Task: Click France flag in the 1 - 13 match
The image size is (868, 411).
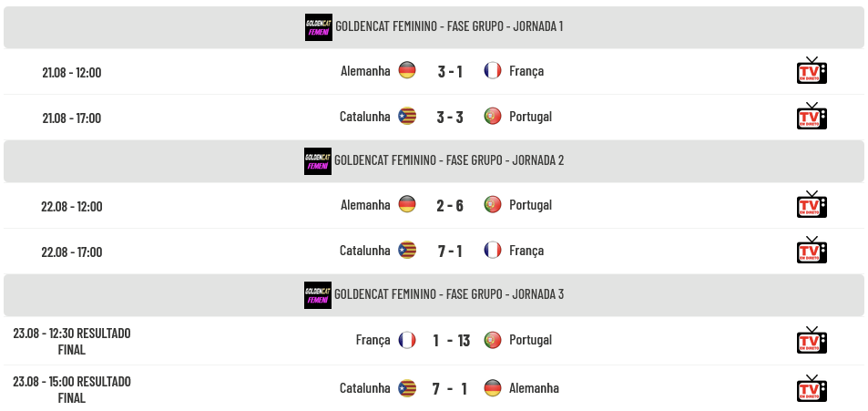Action: (407, 340)
